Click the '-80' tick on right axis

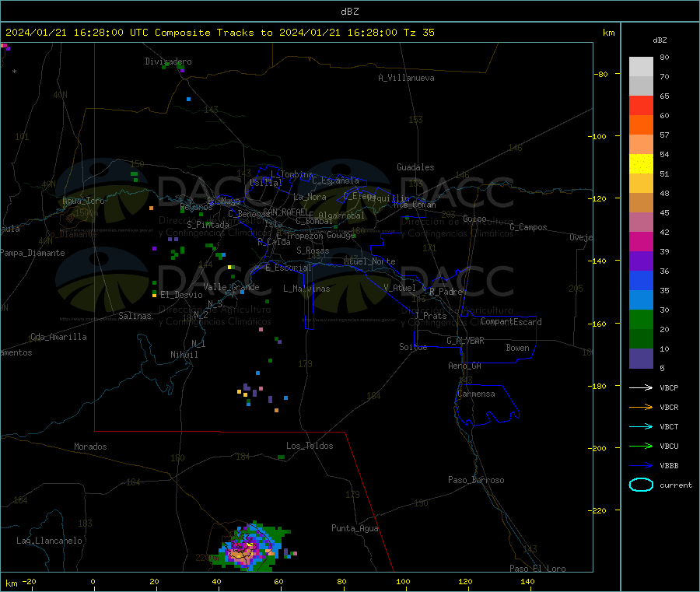pos(600,74)
